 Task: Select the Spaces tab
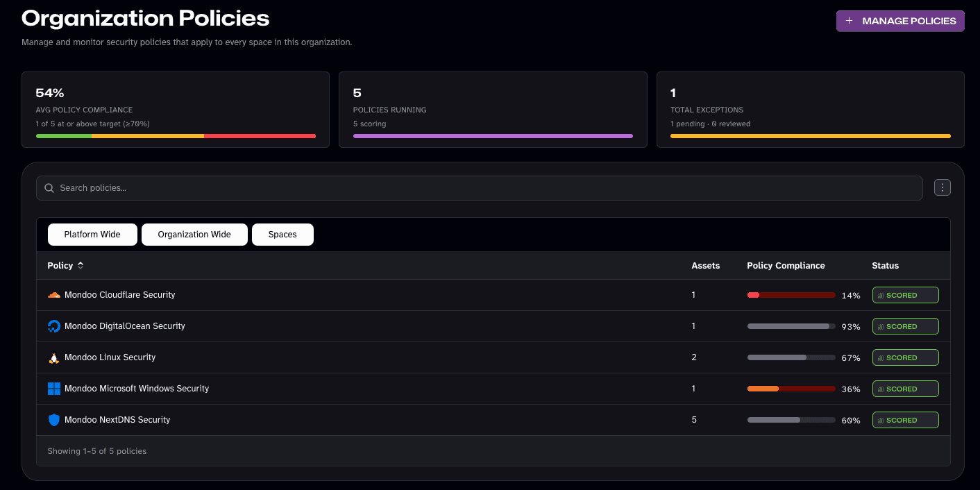coord(282,235)
